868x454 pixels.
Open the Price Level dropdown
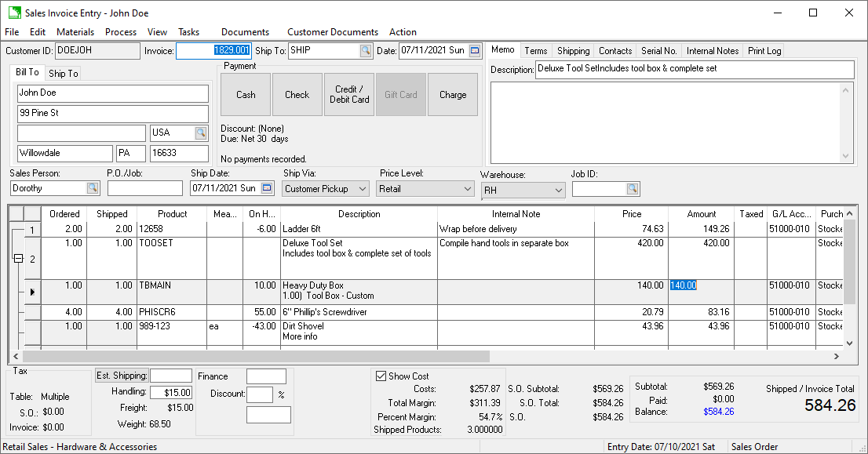(467, 189)
